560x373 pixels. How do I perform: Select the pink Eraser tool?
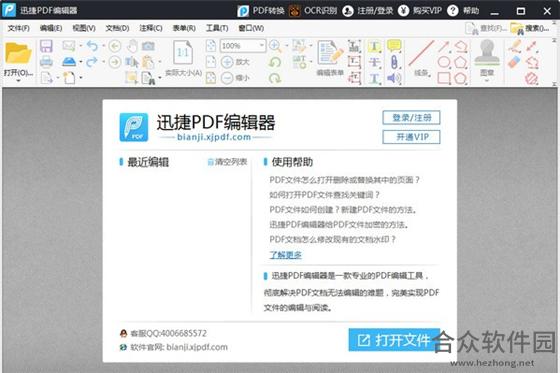(514, 62)
